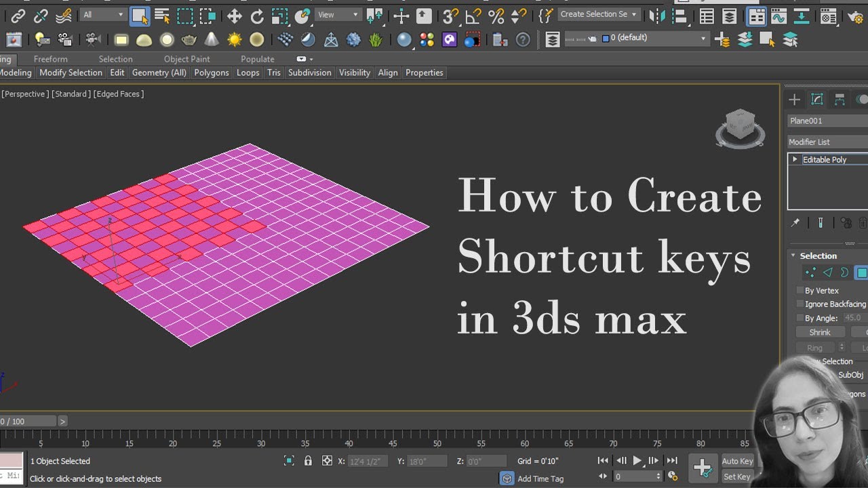Click the Shrink selection button
868x488 pixels.
coord(820,332)
